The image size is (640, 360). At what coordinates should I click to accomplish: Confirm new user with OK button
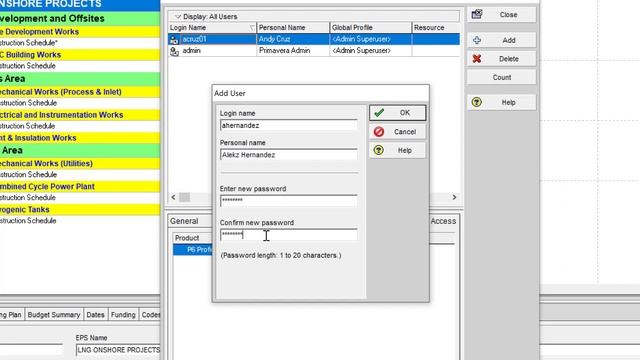pos(398,113)
